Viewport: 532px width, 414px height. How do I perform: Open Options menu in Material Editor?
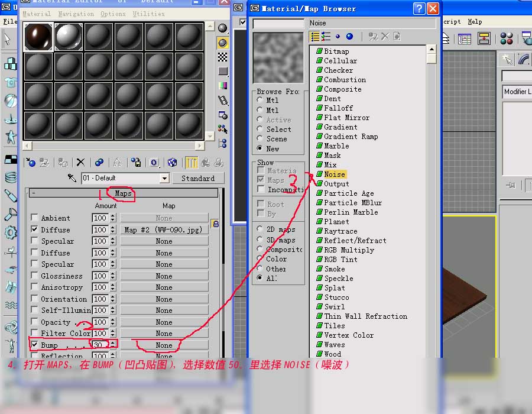click(x=113, y=14)
